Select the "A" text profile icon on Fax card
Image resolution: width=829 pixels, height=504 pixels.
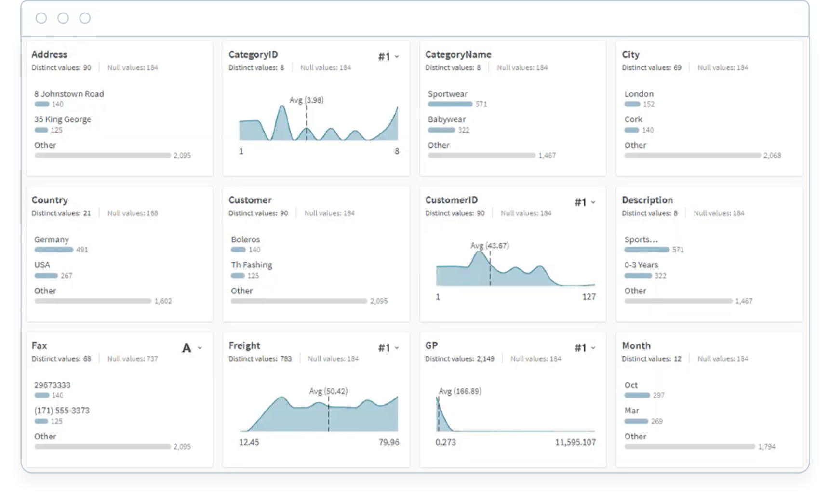[x=187, y=347]
